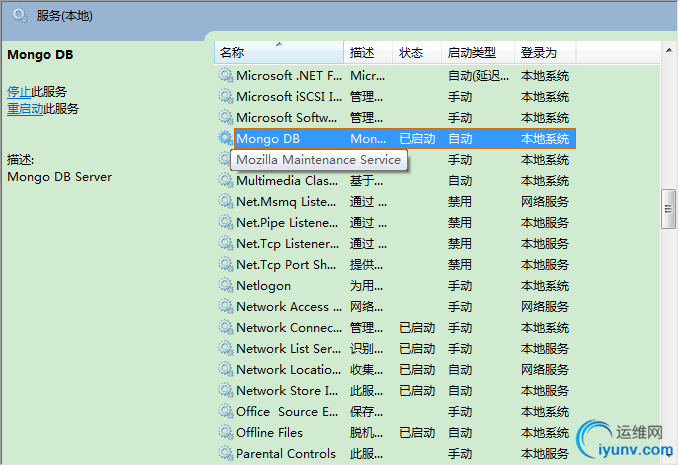The image size is (679, 466).
Task: Click gear icon beside Net.Pipe Listene... service
Action: pyautogui.click(x=225, y=222)
